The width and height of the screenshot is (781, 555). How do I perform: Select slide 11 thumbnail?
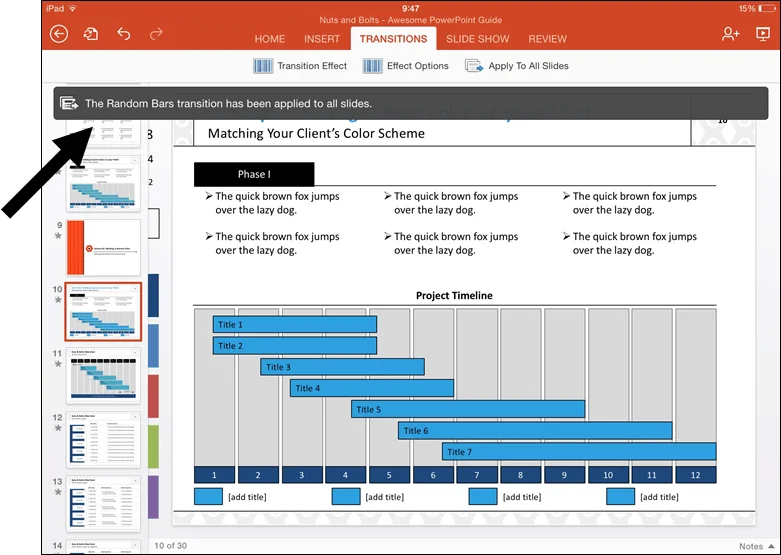click(103, 375)
